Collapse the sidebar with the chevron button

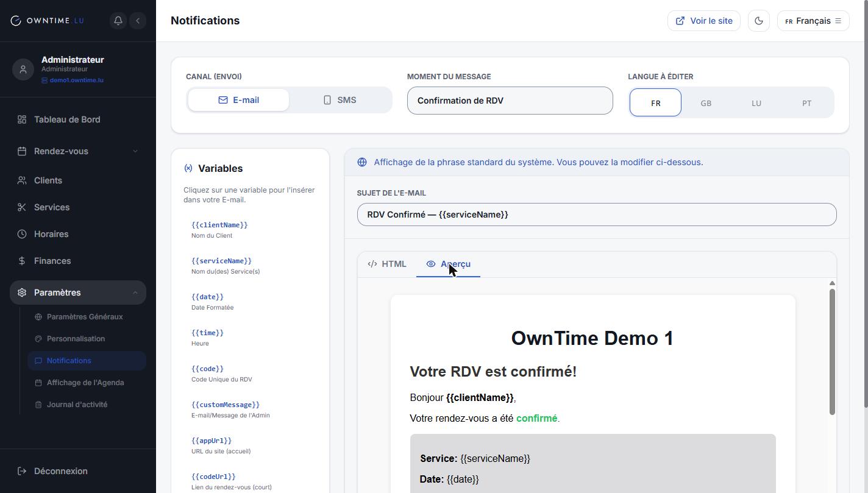click(x=138, y=21)
